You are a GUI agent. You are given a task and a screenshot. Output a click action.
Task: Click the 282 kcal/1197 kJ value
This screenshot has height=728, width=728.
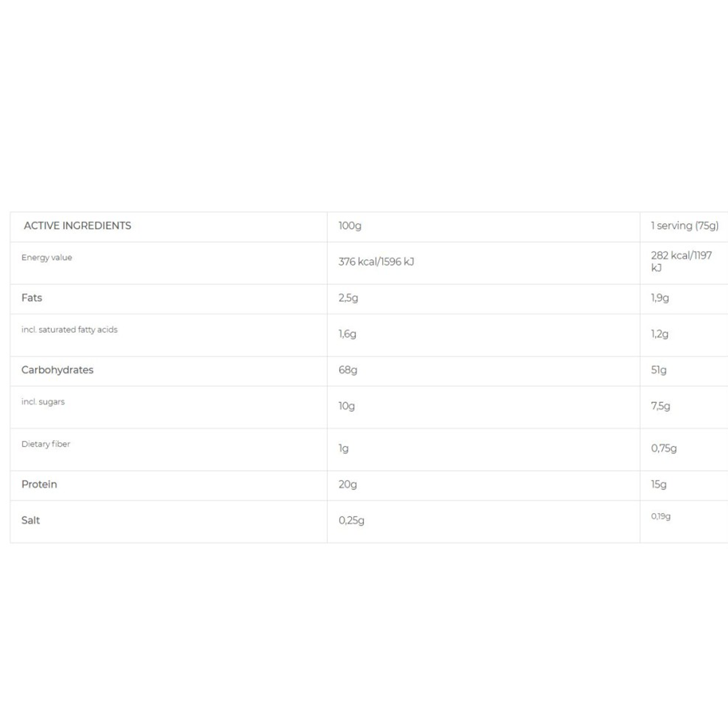click(x=681, y=262)
